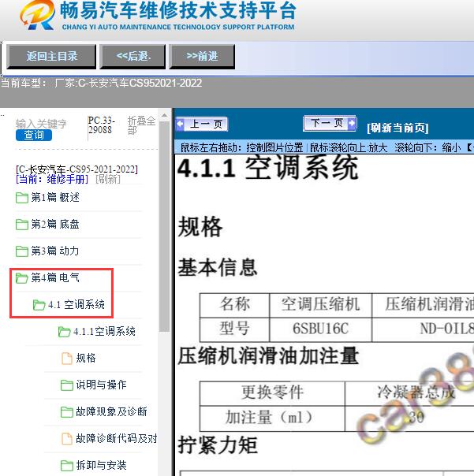Collapse all tree nodes via 折叠全部

coord(141,125)
